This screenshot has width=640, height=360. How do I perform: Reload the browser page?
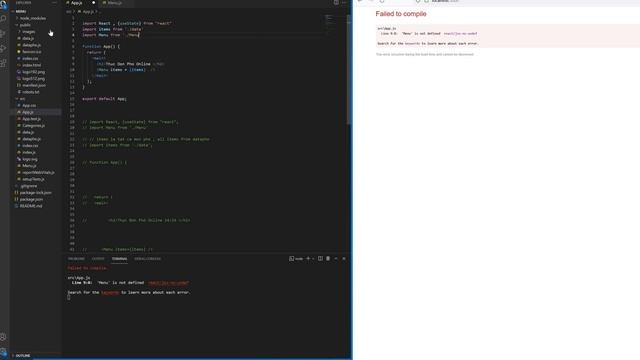point(382,1)
